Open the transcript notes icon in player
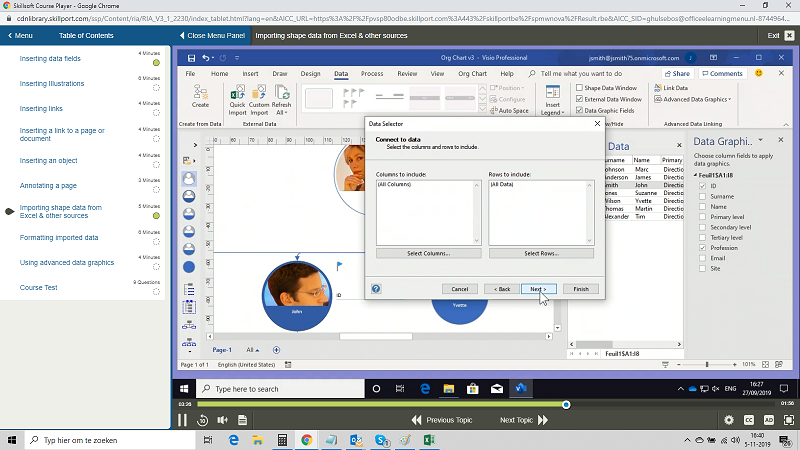Screen dimensions: 800x450 click(242, 420)
